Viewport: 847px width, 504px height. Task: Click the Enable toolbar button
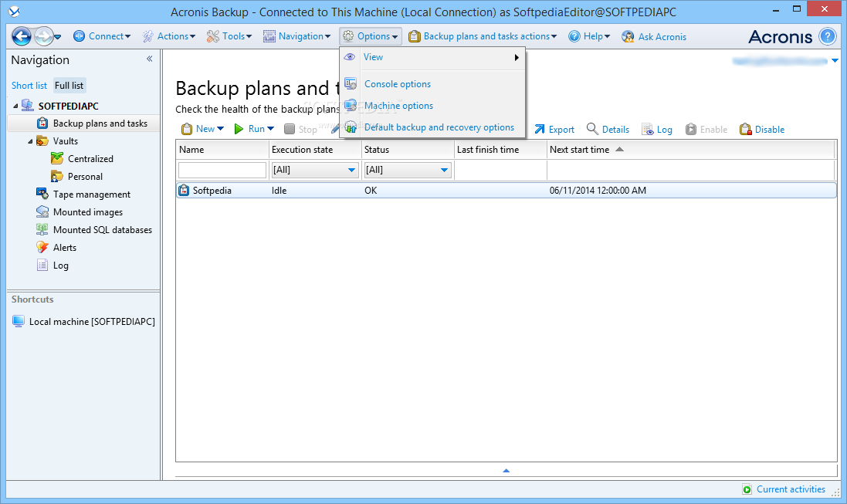coord(706,129)
